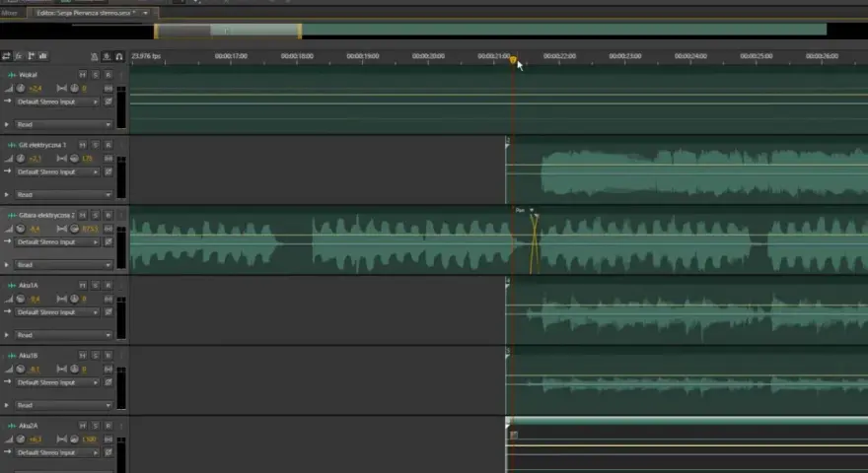
Task: Switch to the Mixer tab
Action: 10,13
